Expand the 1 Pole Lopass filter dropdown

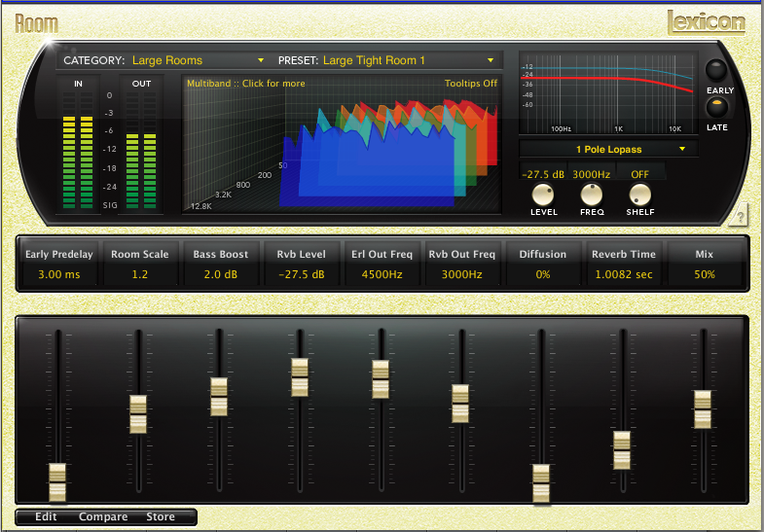609,149
